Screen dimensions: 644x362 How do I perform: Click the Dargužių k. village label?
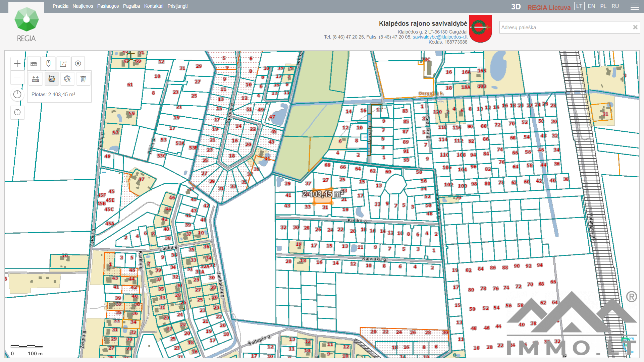pos(431,93)
